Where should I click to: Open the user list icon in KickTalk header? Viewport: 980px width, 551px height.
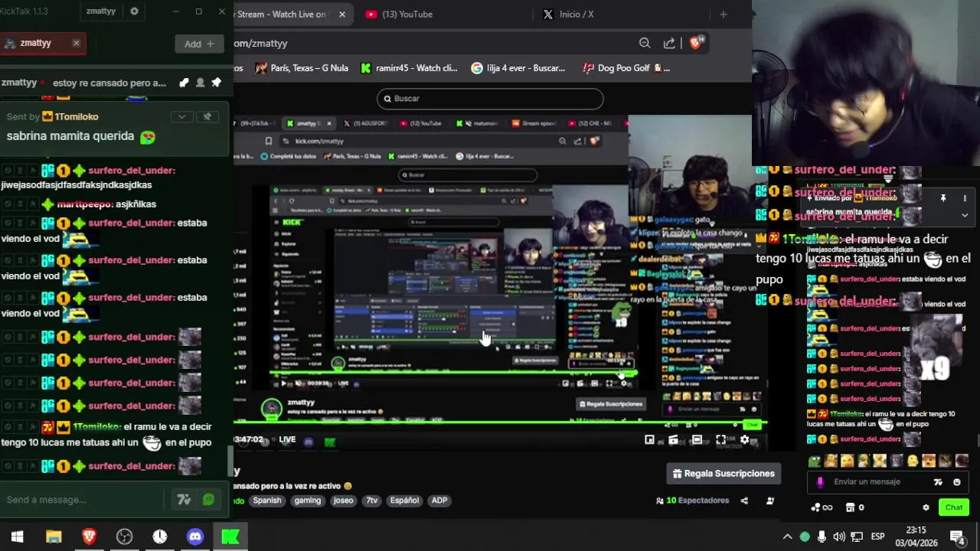tap(200, 83)
